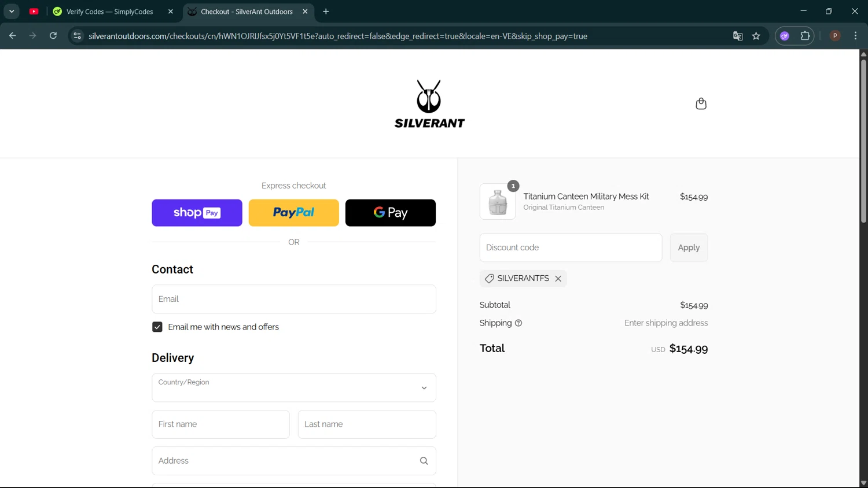Click the page vertical scrollbar
868x488 pixels.
pyautogui.click(x=863, y=141)
